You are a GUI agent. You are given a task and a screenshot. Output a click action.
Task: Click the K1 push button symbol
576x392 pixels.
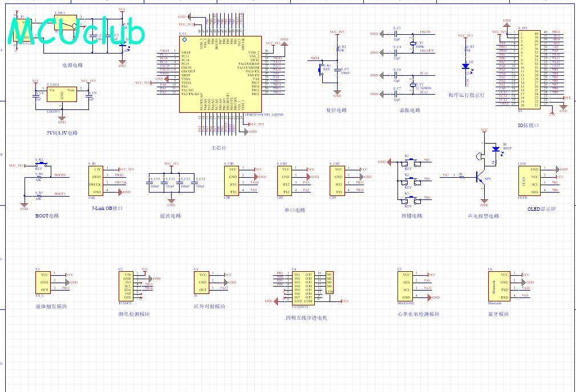click(x=411, y=162)
